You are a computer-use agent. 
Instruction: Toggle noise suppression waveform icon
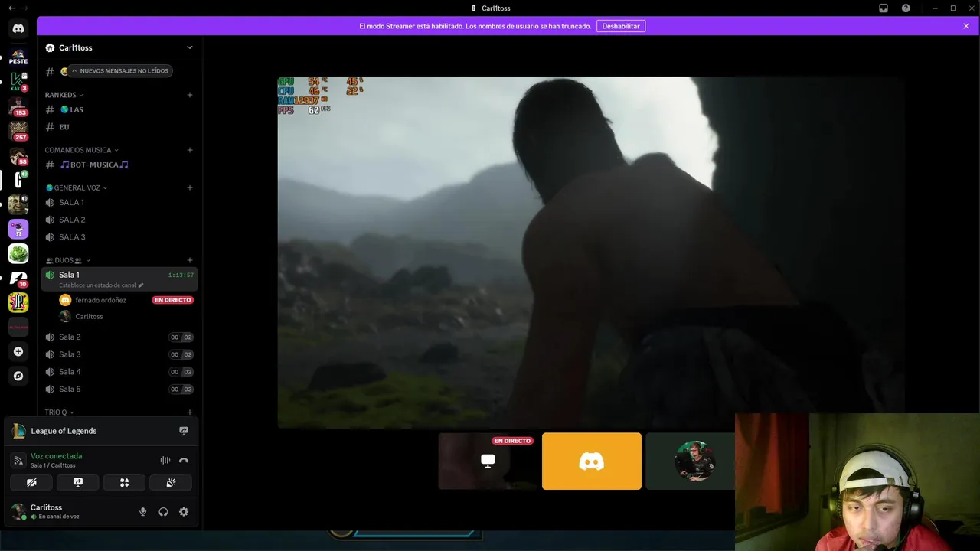(x=165, y=460)
